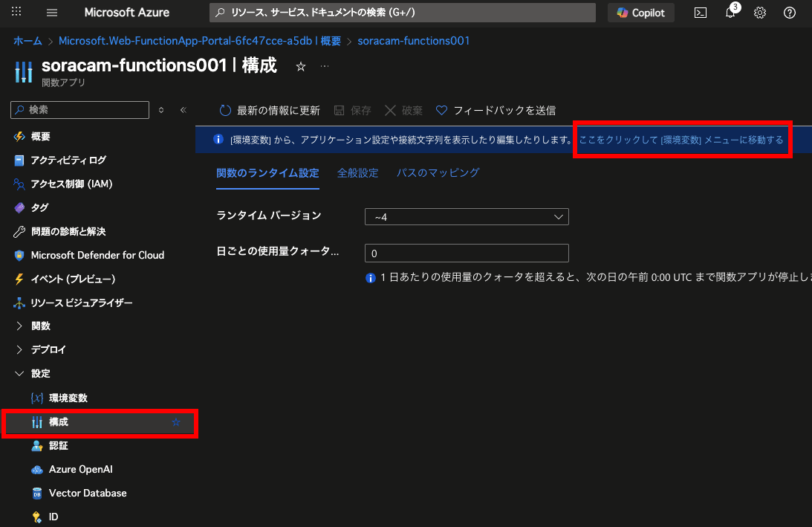Click the sidebar 検索 field
This screenshot has height=527, width=812.
pyautogui.click(x=79, y=110)
